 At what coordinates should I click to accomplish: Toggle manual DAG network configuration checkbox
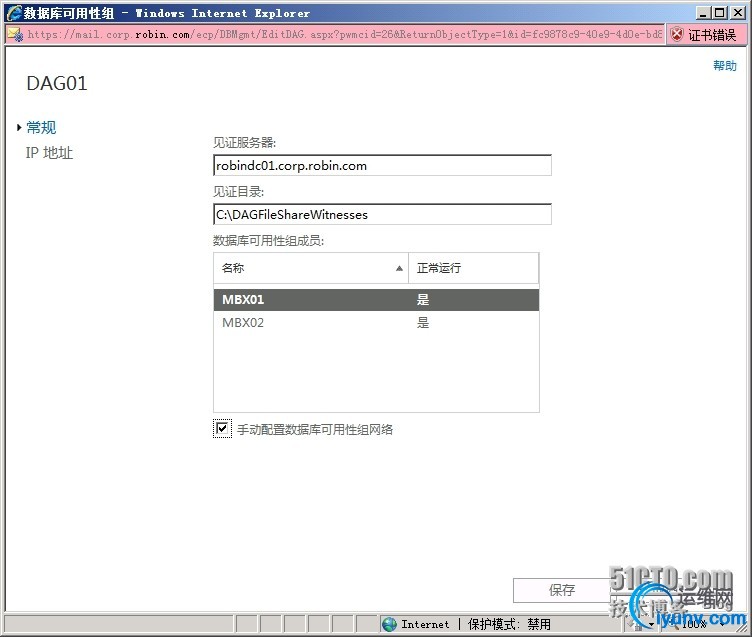tap(222, 428)
